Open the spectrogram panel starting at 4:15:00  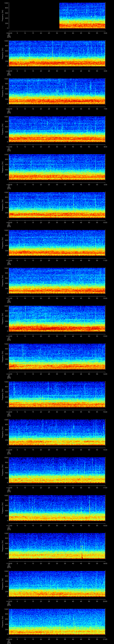click(57, 432)
